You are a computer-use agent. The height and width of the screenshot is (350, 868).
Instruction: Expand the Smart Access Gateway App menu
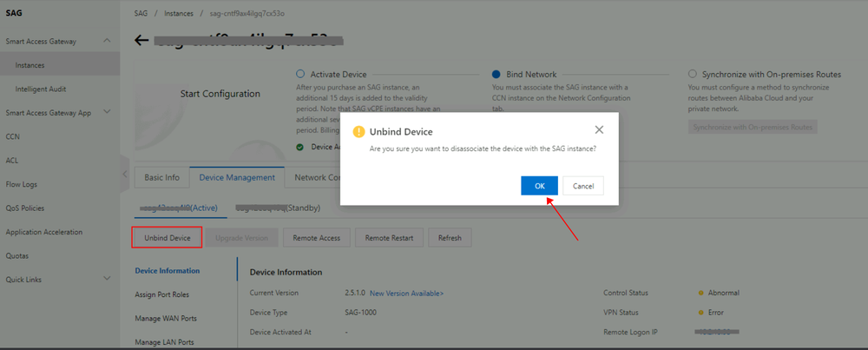click(x=108, y=112)
